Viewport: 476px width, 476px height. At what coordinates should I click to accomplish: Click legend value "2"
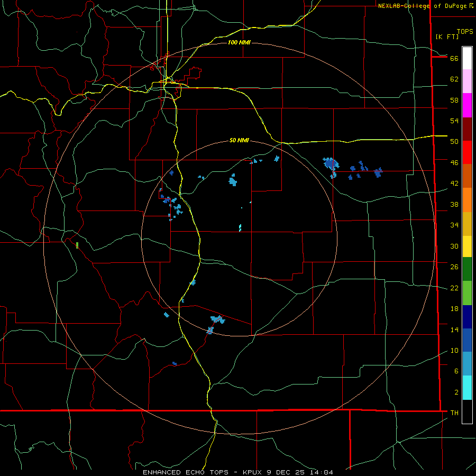(x=456, y=392)
